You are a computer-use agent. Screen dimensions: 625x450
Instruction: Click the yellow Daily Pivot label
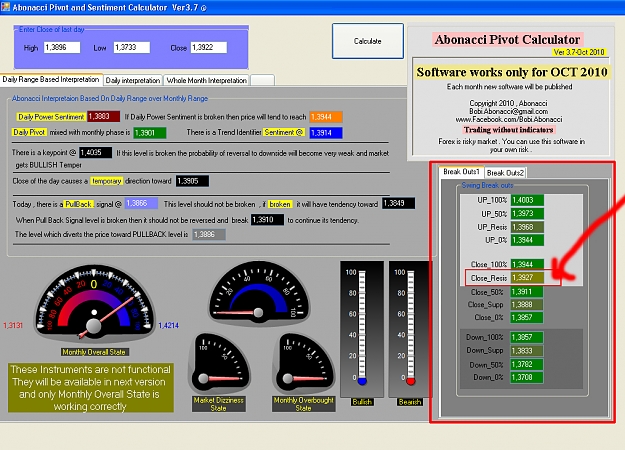click(29, 132)
